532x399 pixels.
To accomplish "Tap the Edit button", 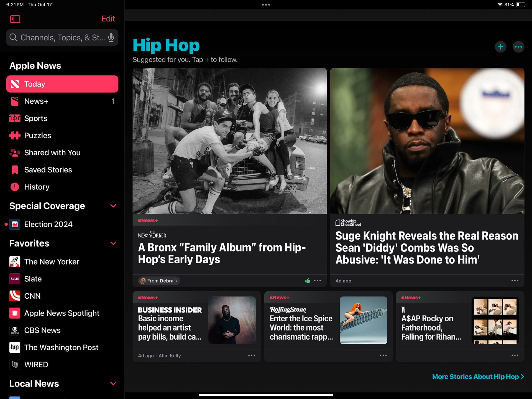I will click(108, 19).
